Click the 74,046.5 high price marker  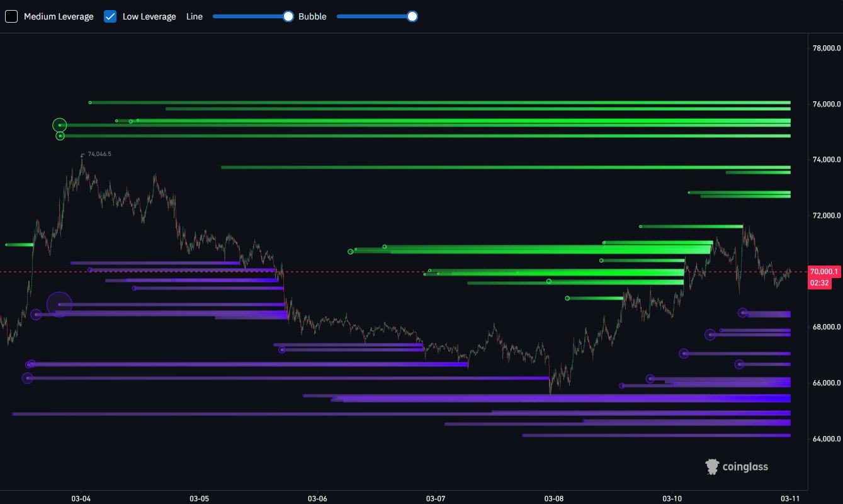coord(99,154)
